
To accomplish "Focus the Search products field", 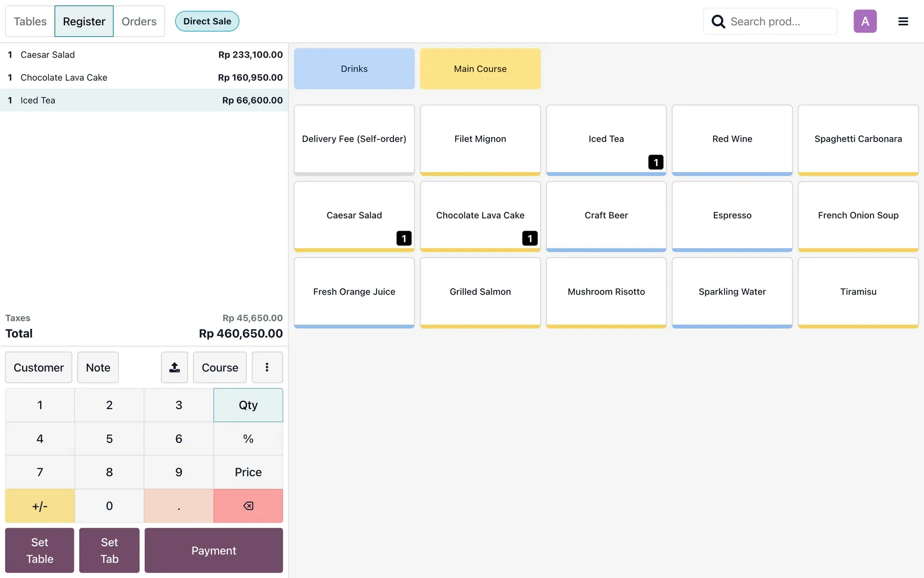I will [x=770, y=21].
